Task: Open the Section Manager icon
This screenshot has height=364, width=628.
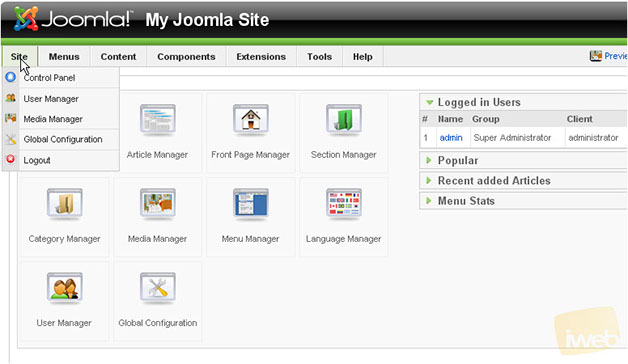Action: [x=344, y=119]
